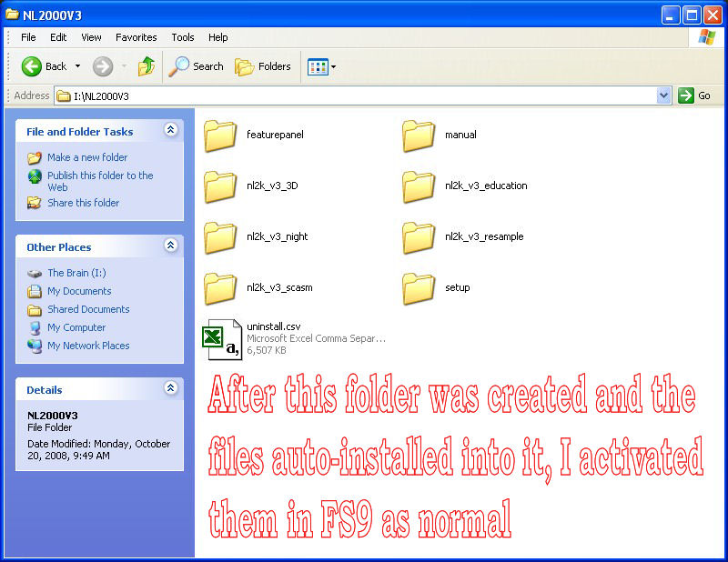This screenshot has height=562, width=728.
Task: Click the setup folder label
Action: click(458, 287)
